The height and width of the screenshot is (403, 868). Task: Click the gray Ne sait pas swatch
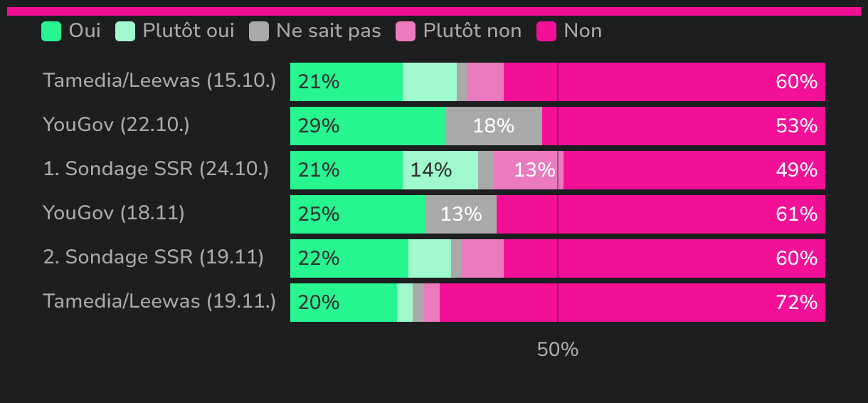pyautogui.click(x=259, y=31)
